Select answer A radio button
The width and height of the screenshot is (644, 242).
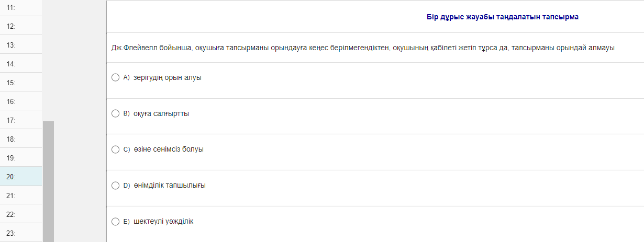[x=116, y=77]
